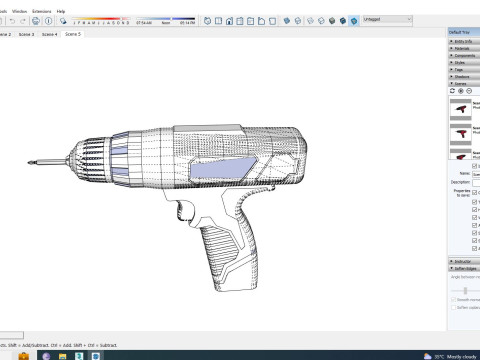
Task: Open the Extensions menu
Action: (x=42, y=11)
